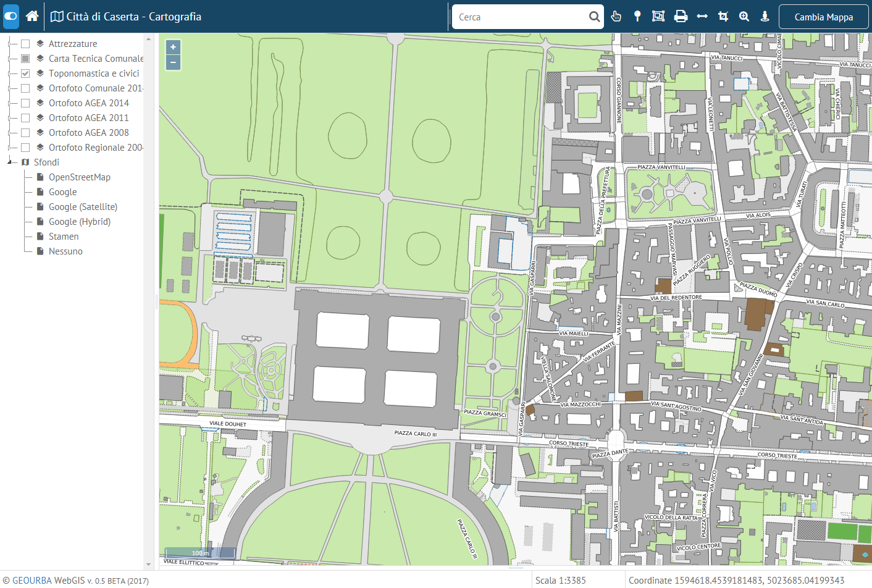Click the Città di Caserta - Cartografia title
This screenshot has width=872, height=588.
pos(134,17)
